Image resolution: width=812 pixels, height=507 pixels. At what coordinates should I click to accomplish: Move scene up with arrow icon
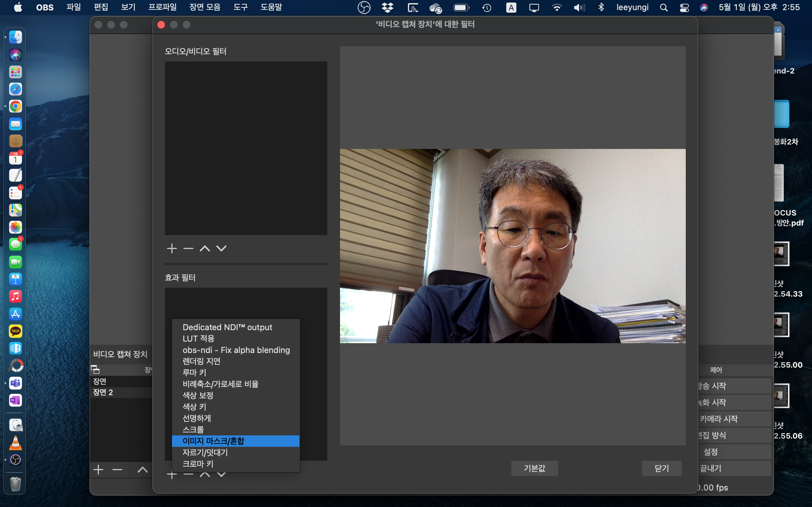pos(143,470)
